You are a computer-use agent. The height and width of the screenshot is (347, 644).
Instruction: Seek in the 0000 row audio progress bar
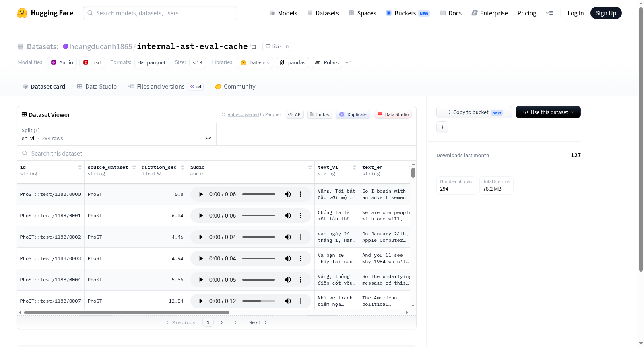click(x=258, y=194)
